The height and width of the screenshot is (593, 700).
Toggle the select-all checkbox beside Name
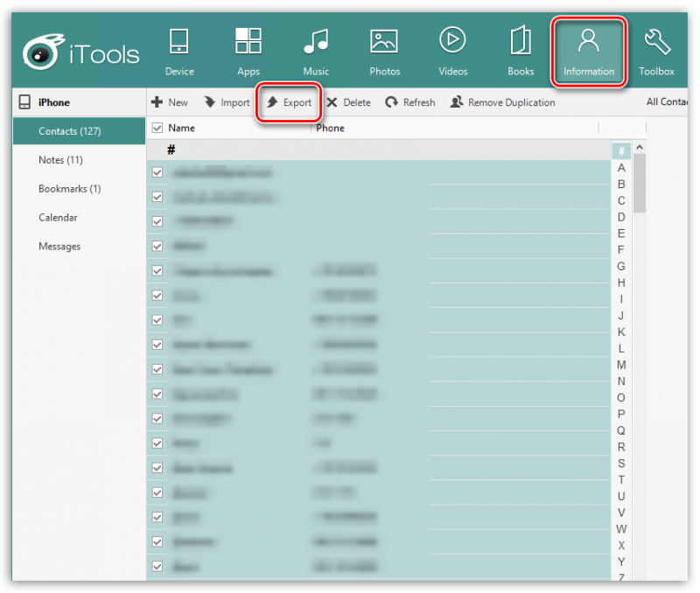(x=157, y=128)
